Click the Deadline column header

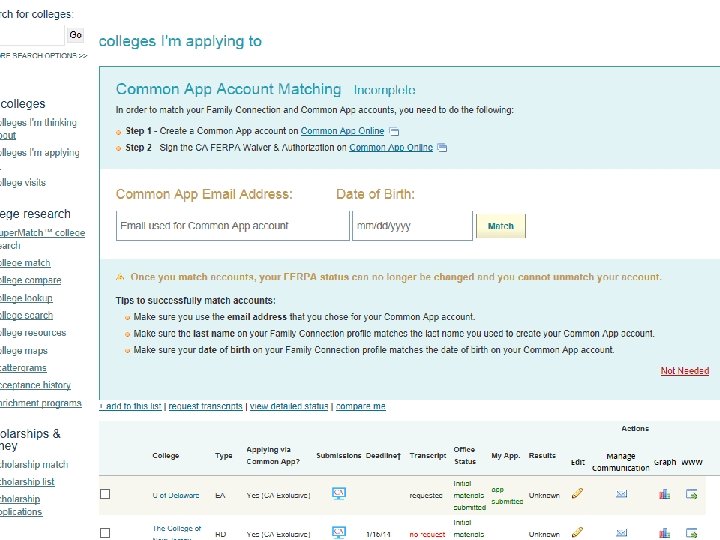383,456
